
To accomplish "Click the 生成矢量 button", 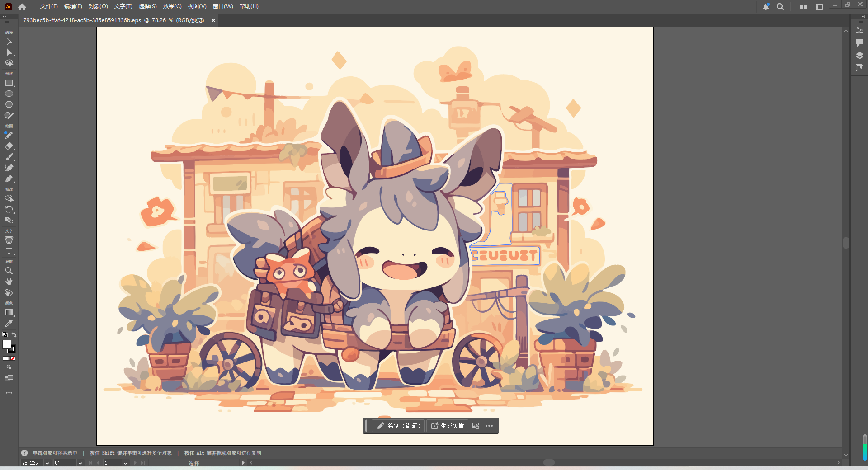I will 448,426.
